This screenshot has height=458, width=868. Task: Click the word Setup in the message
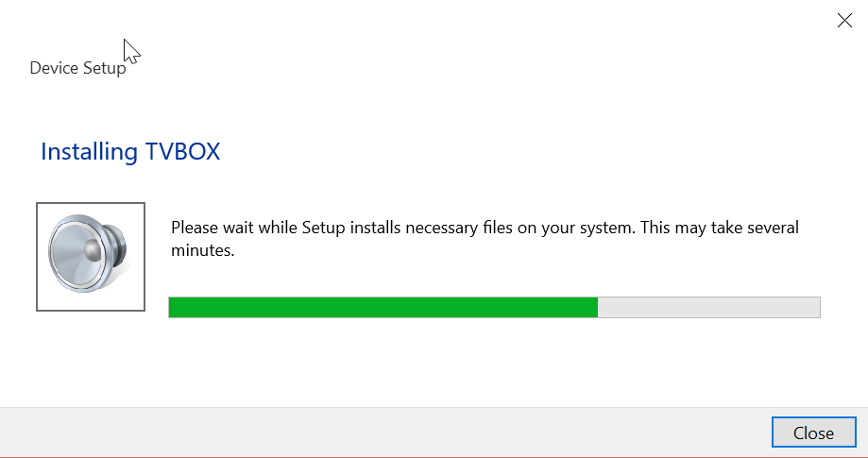(x=324, y=228)
